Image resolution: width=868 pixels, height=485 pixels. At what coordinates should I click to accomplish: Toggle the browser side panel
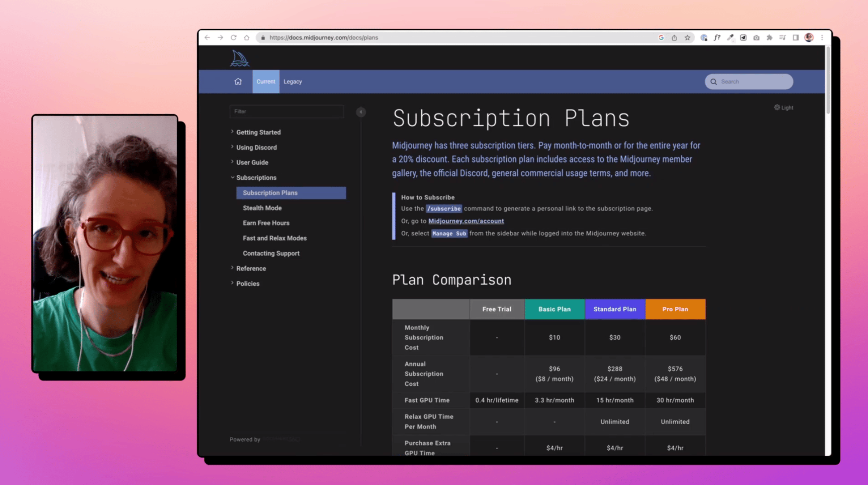point(796,38)
